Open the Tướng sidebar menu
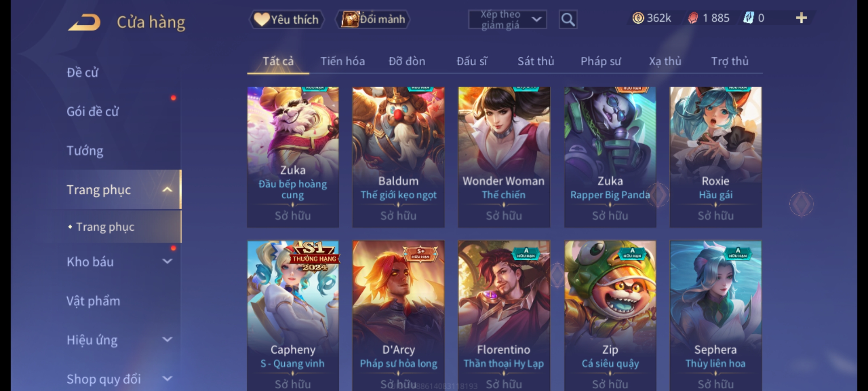This screenshot has height=391, width=868. 85,151
